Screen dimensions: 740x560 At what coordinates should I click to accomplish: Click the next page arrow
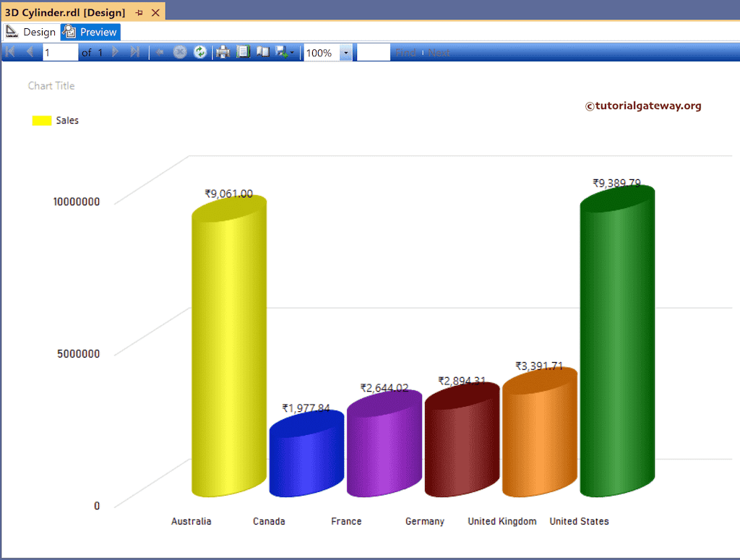click(x=116, y=51)
